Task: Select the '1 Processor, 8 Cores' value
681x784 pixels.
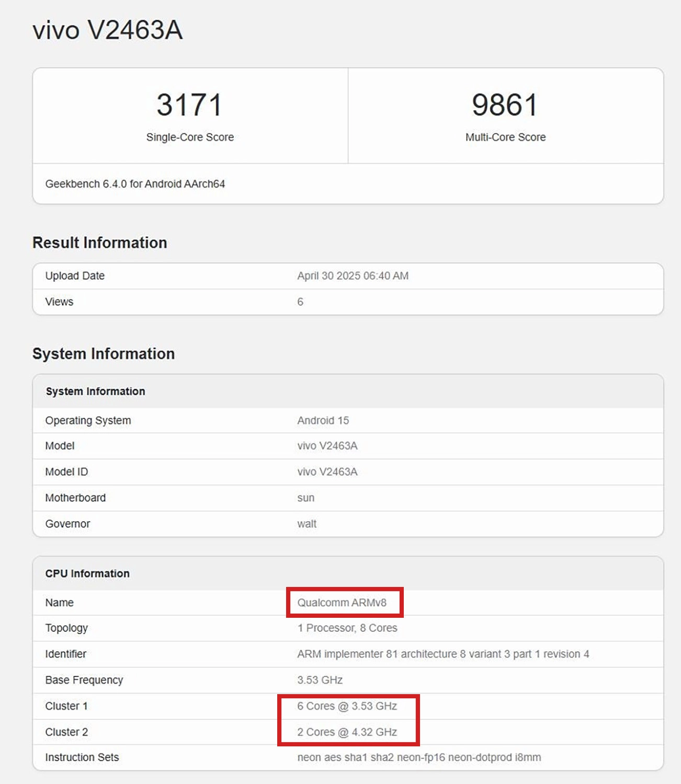Action: tap(347, 628)
